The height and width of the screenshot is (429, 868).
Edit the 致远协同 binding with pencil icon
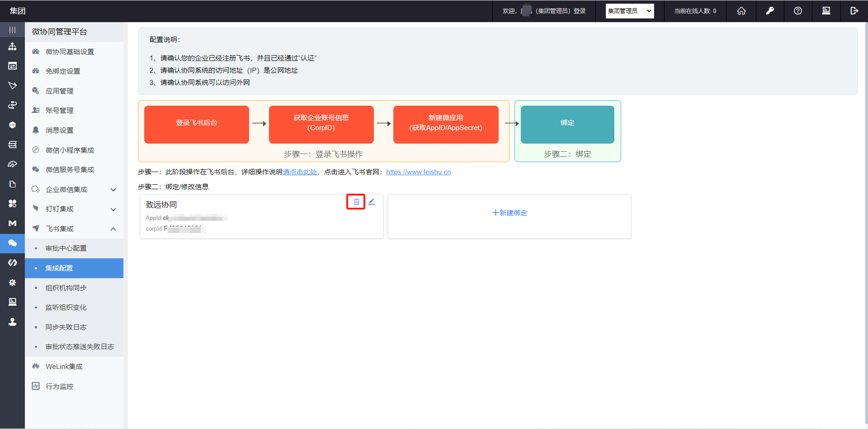[371, 202]
